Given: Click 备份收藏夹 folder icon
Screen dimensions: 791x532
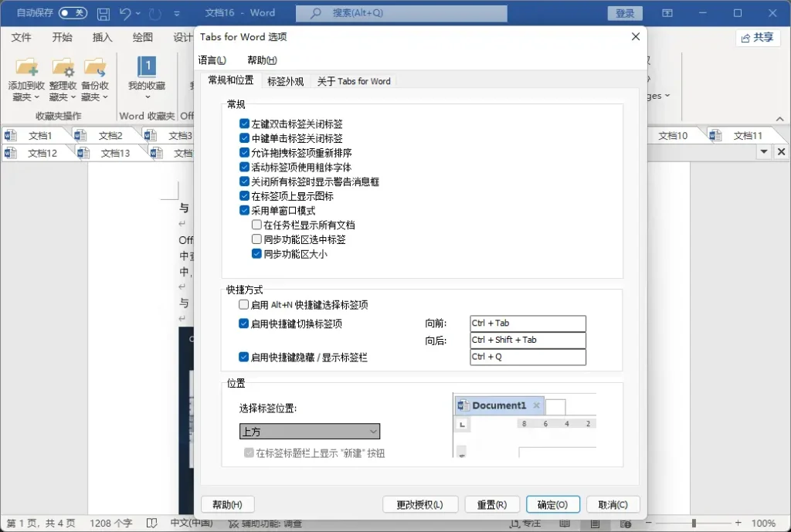Looking at the screenshot, I should [x=95, y=67].
